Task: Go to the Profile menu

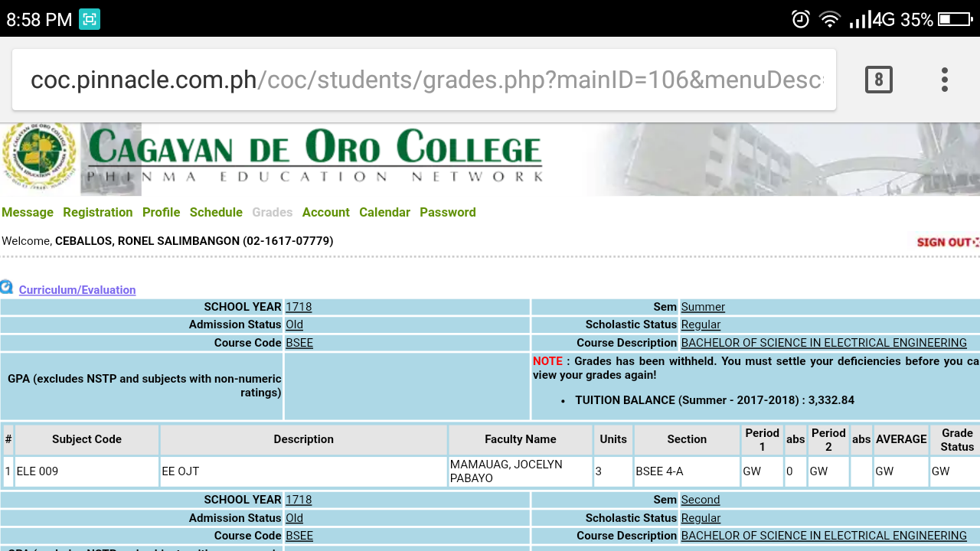Action: [162, 212]
